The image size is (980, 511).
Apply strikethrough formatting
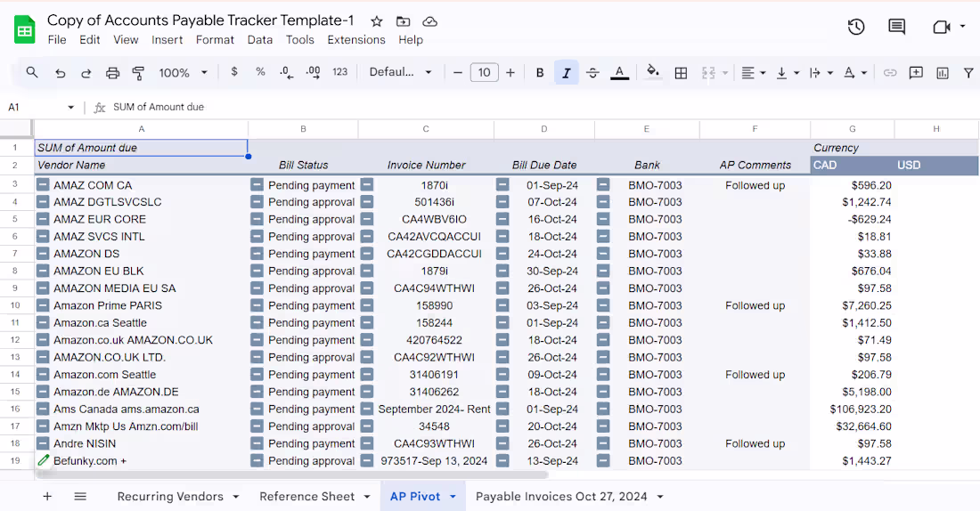pos(592,73)
